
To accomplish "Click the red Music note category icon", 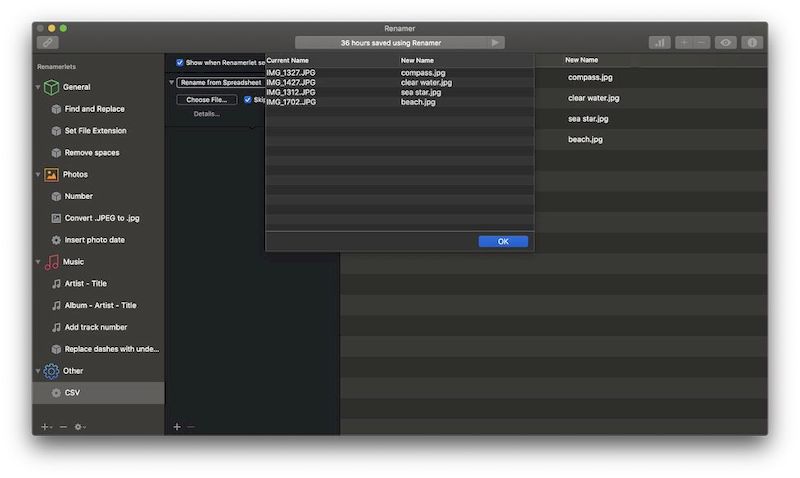I will (x=52, y=262).
